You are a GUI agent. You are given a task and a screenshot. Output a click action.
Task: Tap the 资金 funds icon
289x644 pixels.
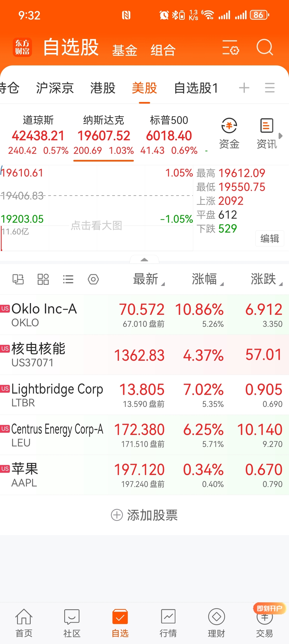tap(229, 133)
